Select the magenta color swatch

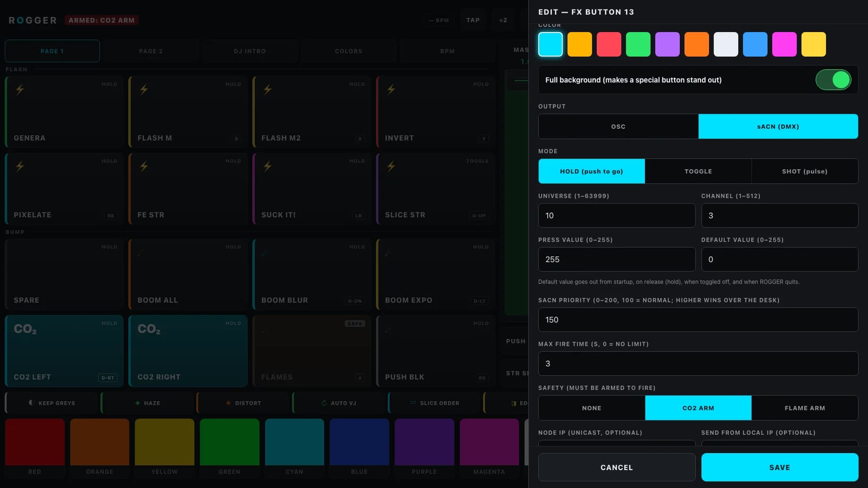coord(784,44)
